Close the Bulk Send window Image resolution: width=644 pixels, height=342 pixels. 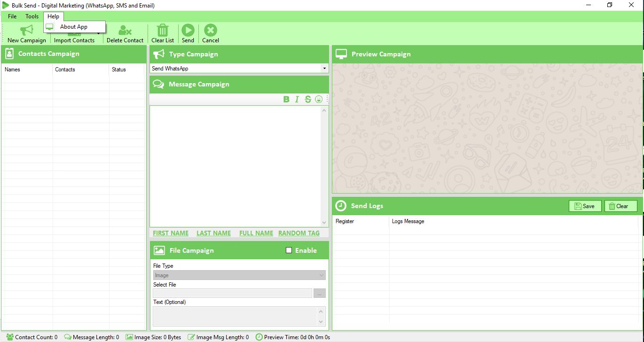pyautogui.click(x=632, y=5)
